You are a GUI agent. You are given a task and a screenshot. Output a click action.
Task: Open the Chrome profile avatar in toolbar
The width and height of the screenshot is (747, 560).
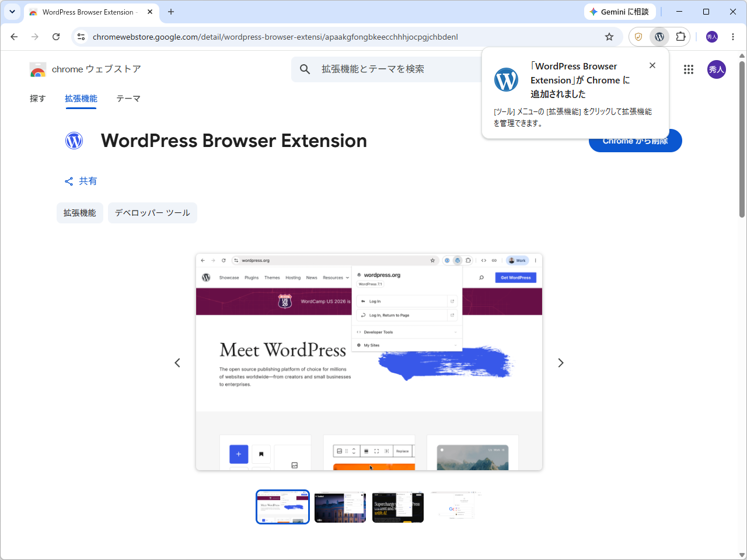pos(712,37)
